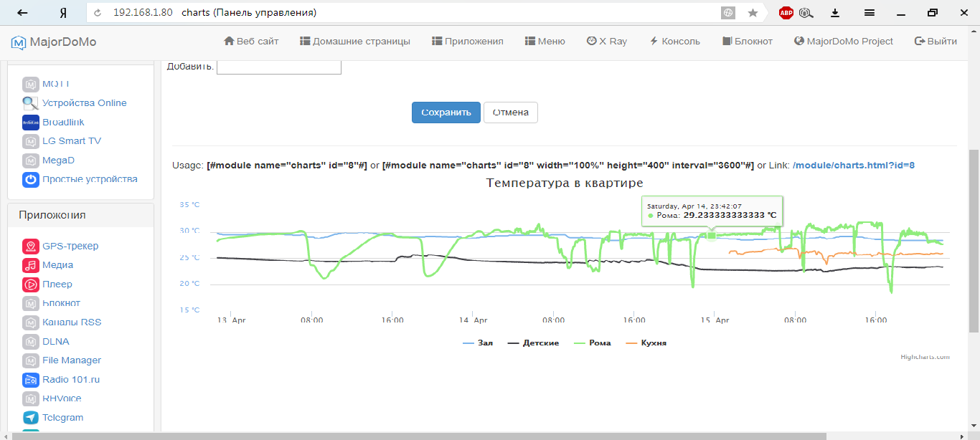Viewport: 980px width, 440px height.
Task: Click the Отмена button
Action: click(511, 113)
